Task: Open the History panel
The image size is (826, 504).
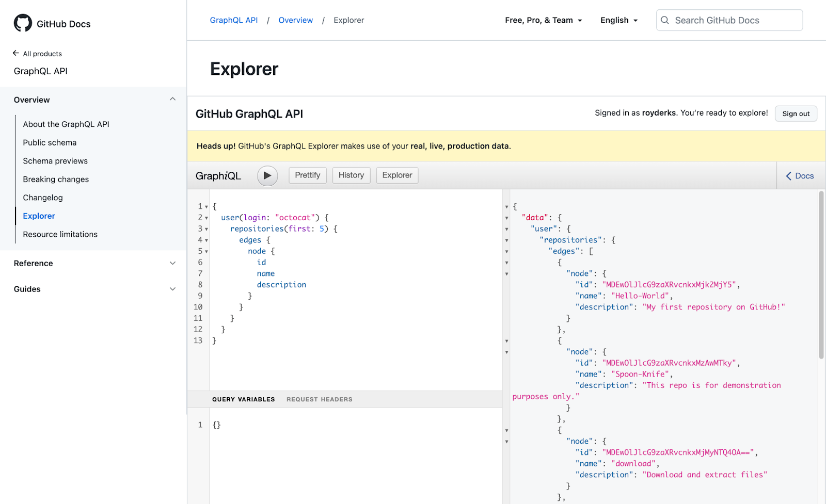Action: click(x=351, y=175)
